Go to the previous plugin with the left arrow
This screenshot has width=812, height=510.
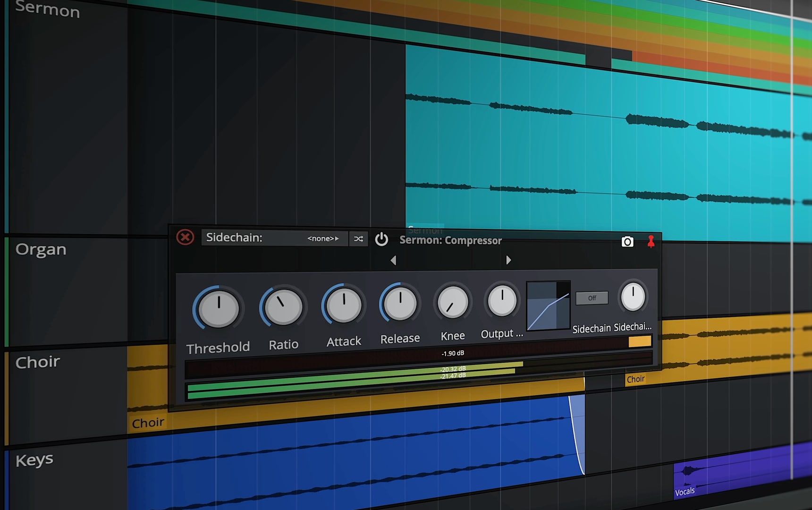click(x=393, y=260)
